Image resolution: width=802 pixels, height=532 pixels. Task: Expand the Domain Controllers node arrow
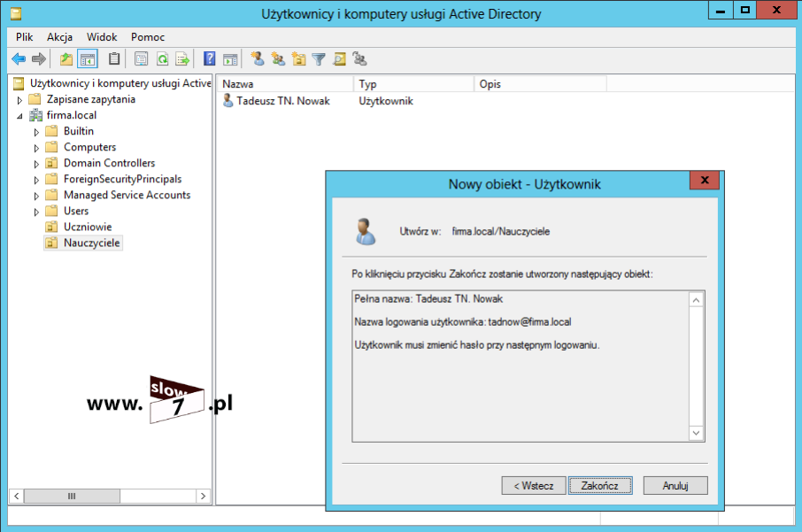[36, 164]
